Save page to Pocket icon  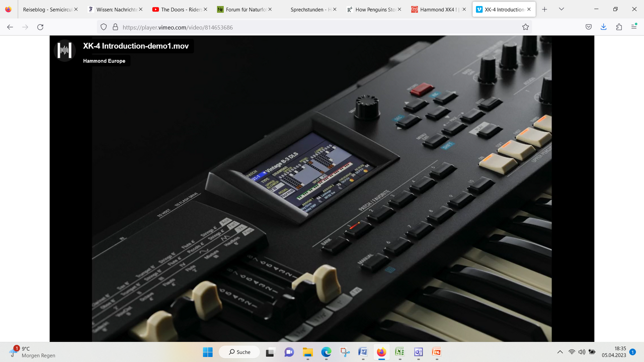589,27
